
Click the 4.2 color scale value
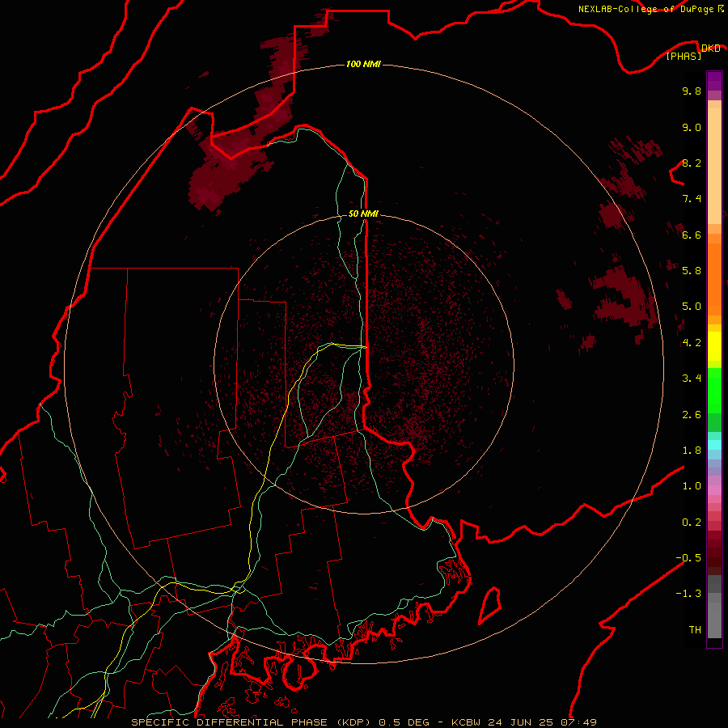pyautogui.click(x=692, y=343)
